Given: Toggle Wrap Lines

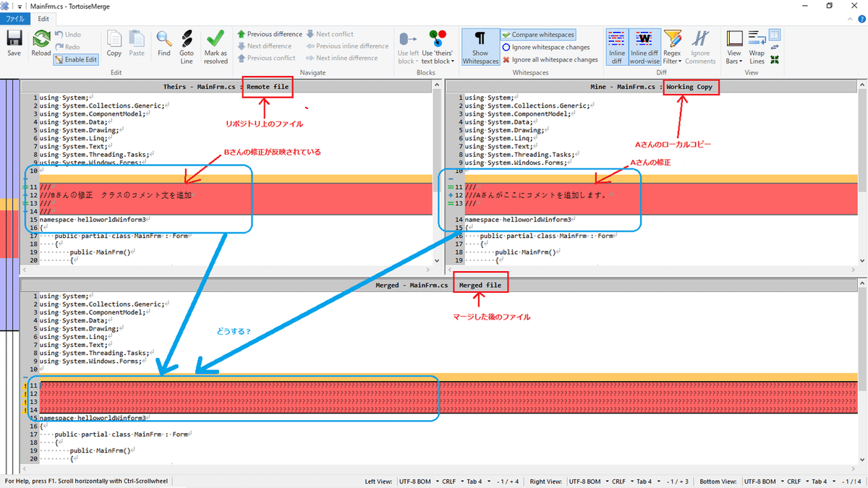Looking at the screenshot, I should click(757, 47).
